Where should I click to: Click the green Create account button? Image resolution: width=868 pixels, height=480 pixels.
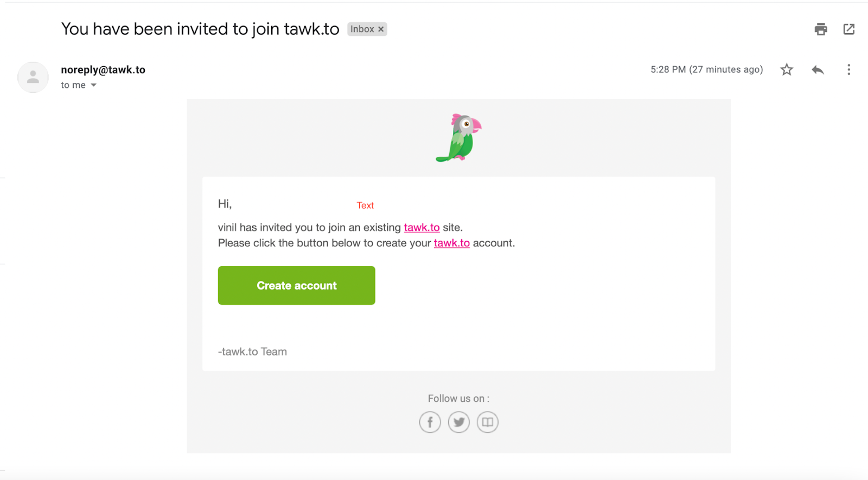(296, 285)
